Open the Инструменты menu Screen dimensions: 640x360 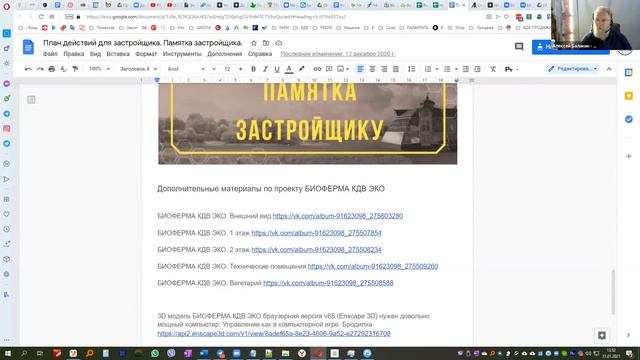point(182,54)
